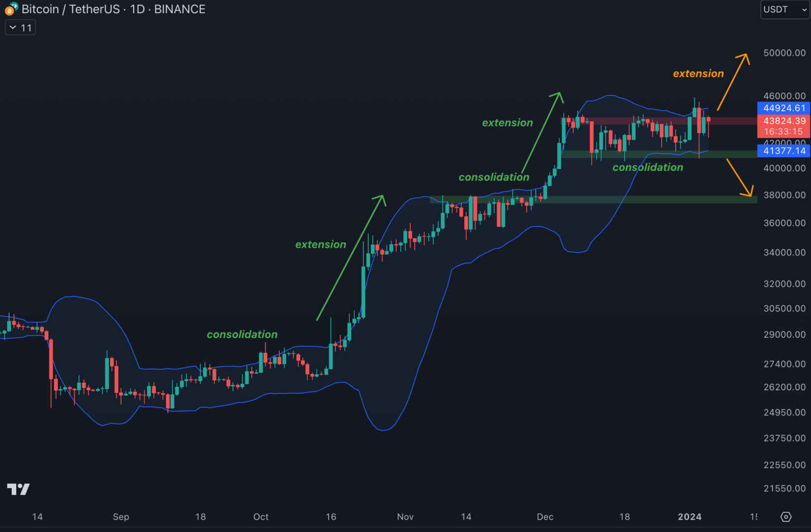The width and height of the screenshot is (811, 532).
Task: Select the 43824.39 current price label
Action: pos(783,121)
